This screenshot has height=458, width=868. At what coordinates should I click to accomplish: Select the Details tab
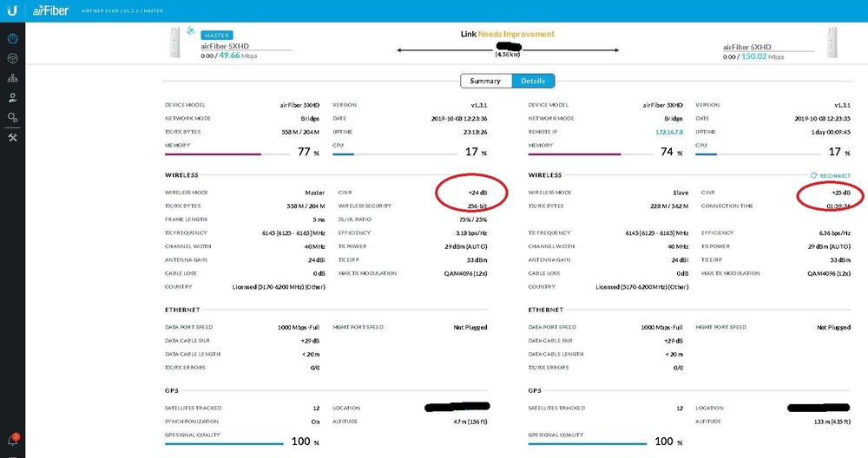coord(533,81)
